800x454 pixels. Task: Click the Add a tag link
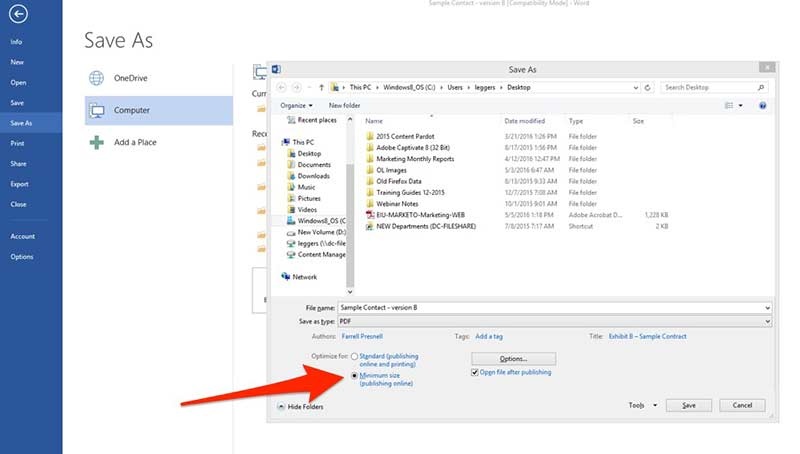(x=489, y=336)
